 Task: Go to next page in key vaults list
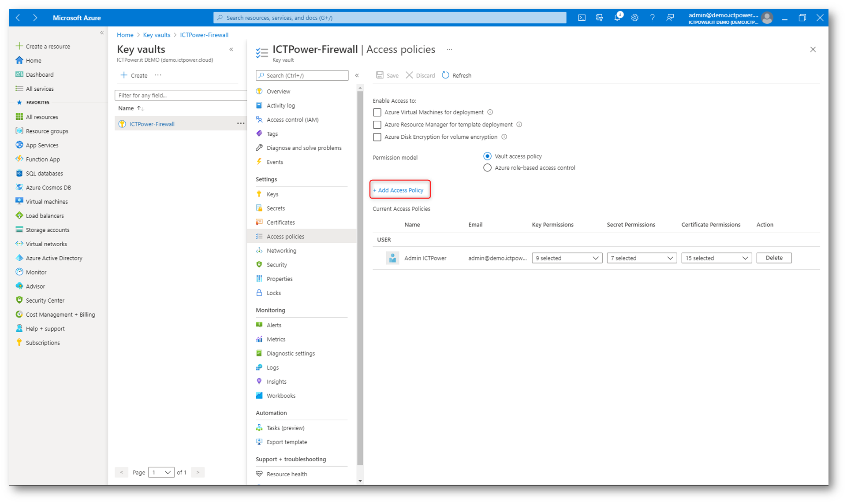pyautogui.click(x=198, y=472)
